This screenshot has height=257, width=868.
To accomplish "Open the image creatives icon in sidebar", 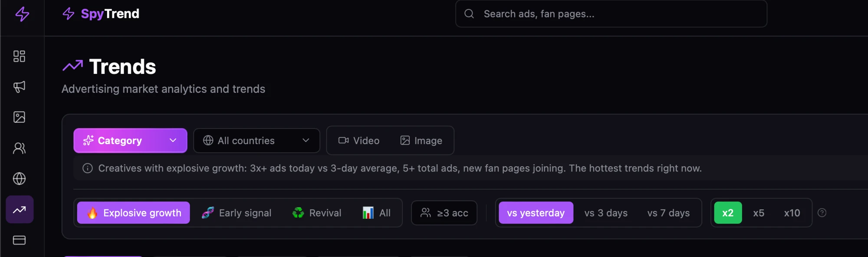I will pyautogui.click(x=19, y=117).
